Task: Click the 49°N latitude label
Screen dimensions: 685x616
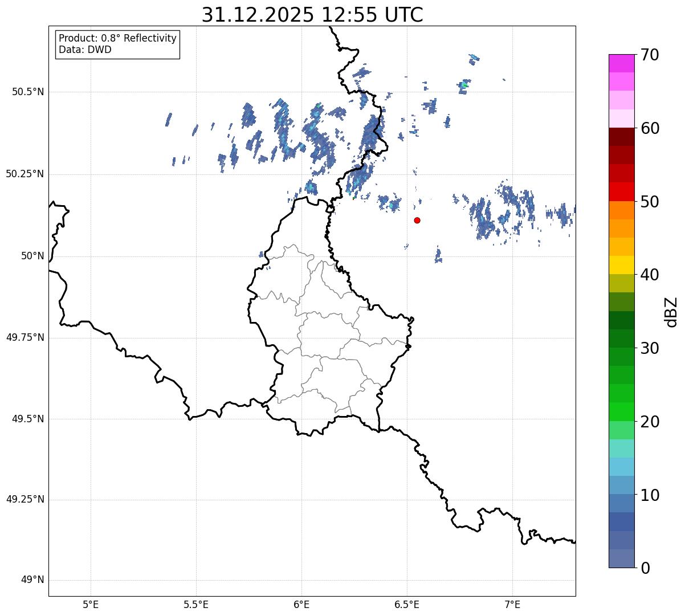Action: (x=32, y=580)
